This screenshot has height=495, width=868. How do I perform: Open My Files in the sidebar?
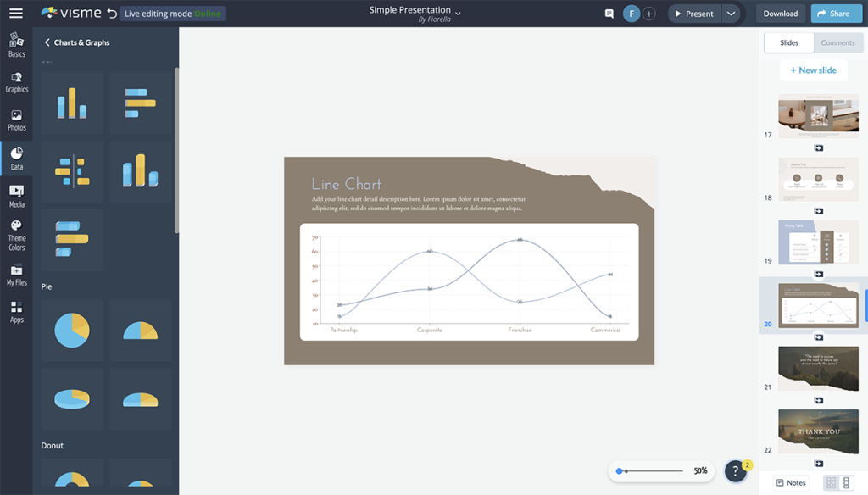click(x=16, y=273)
